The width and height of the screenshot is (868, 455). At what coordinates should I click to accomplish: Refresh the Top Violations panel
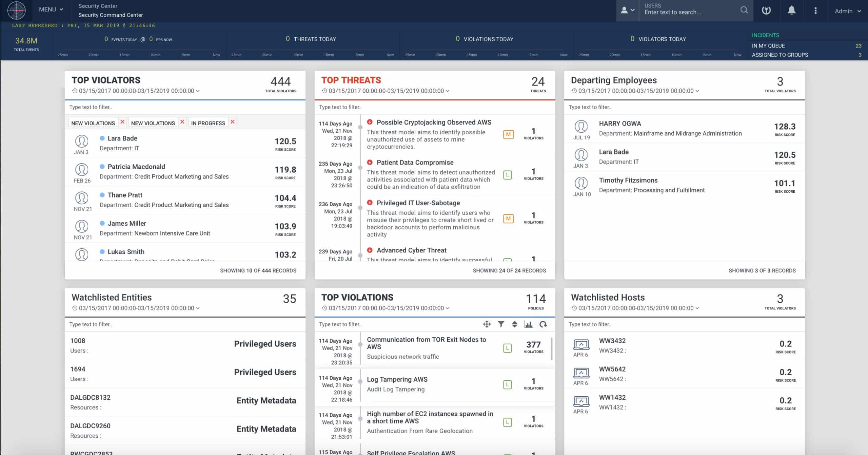[543, 324]
